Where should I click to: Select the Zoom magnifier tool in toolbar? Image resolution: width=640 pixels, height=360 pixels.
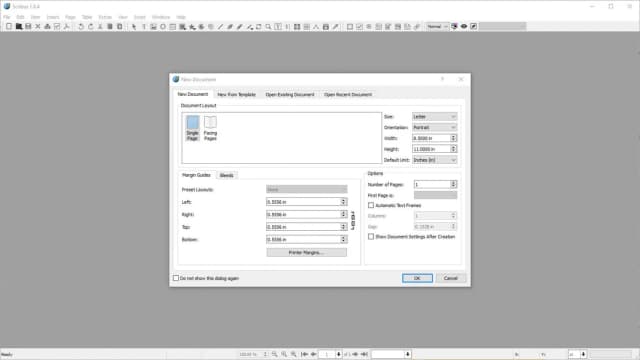point(268,27)
